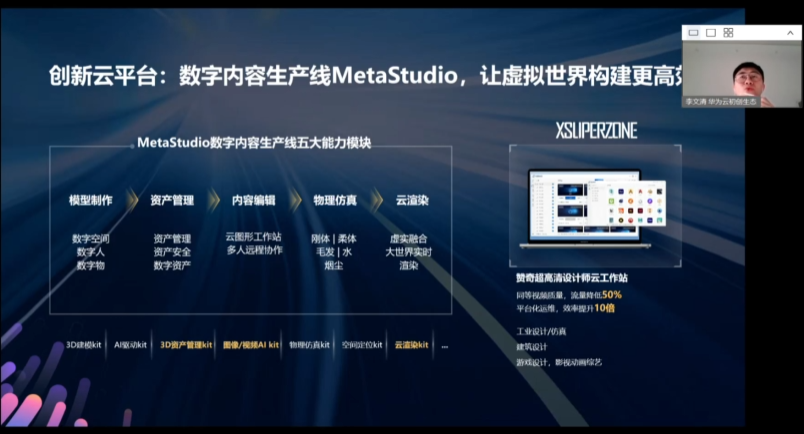
Task: Click the 虚实融合 item
Action: pyautogui.click(x=409, y=239)
